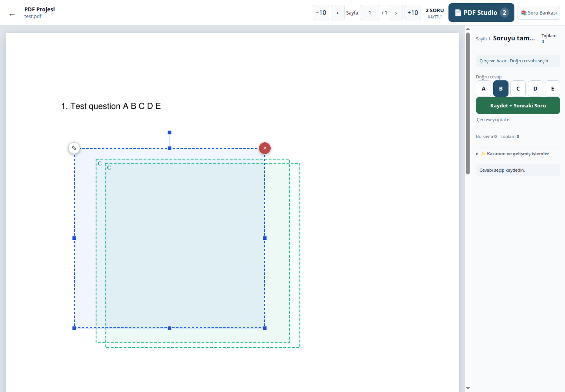
Task: Go to next page chevron
Action: (396, 13)
